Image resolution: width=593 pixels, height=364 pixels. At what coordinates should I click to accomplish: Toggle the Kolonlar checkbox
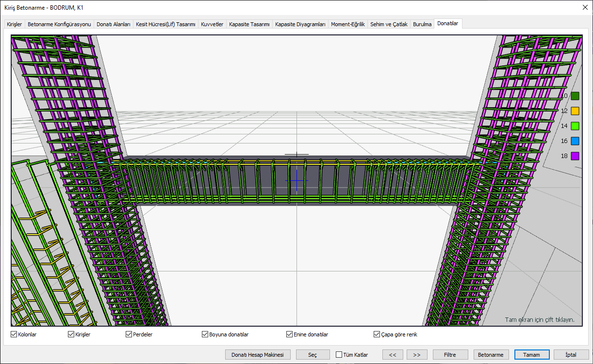click(14, 334)
